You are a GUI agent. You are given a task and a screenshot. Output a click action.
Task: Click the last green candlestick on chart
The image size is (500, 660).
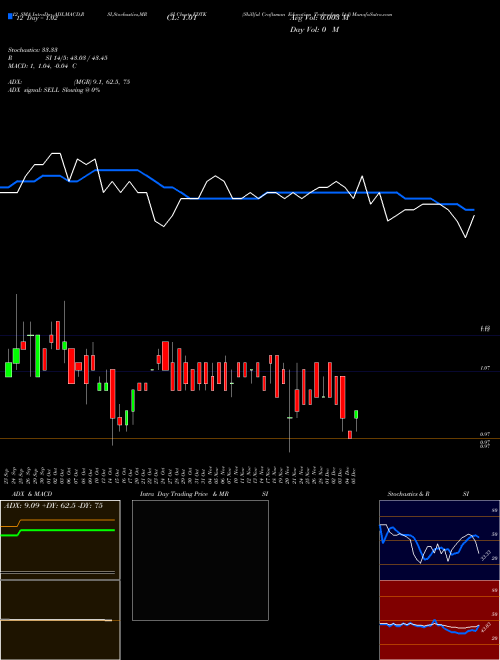point(356,415)
